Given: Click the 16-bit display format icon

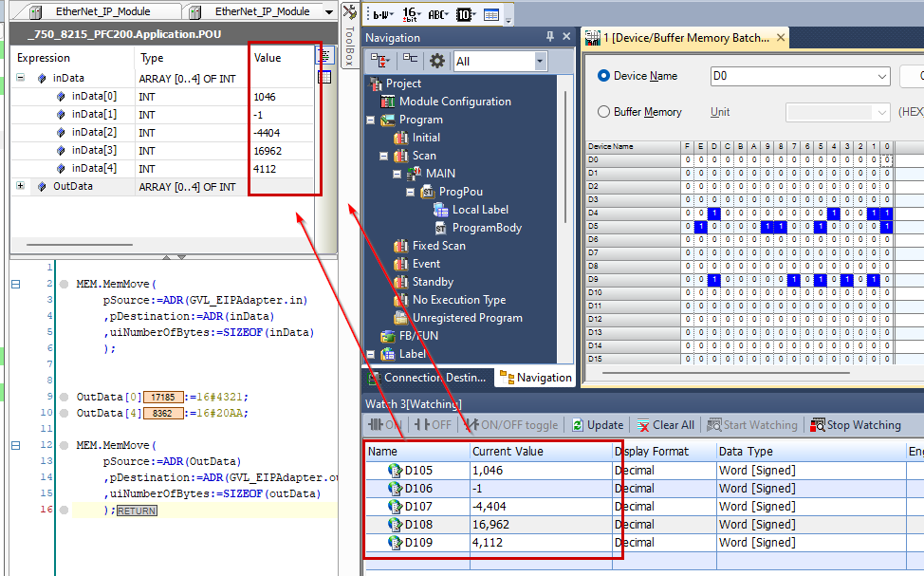Looking at the screenshot, I should coord(412,15).
